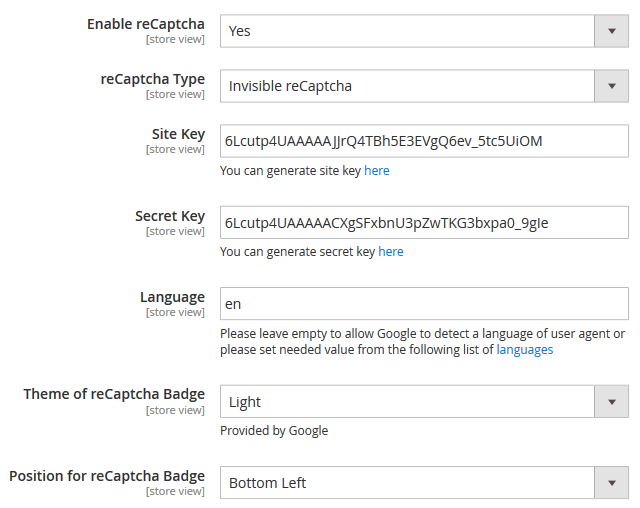Click the Language field label
This screenshot has width=640, height=508.
click(172, 297)
